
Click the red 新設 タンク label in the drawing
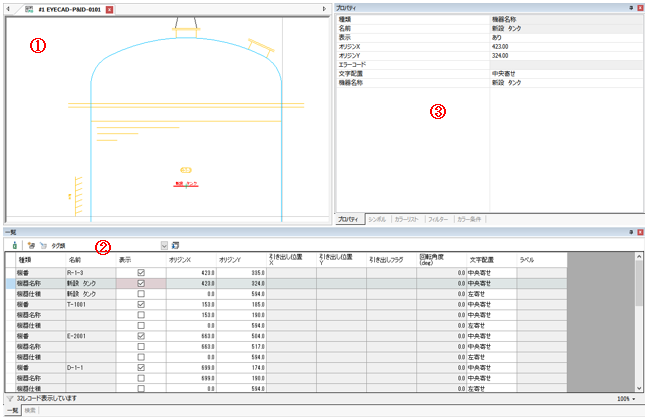(x=186, y=184)
